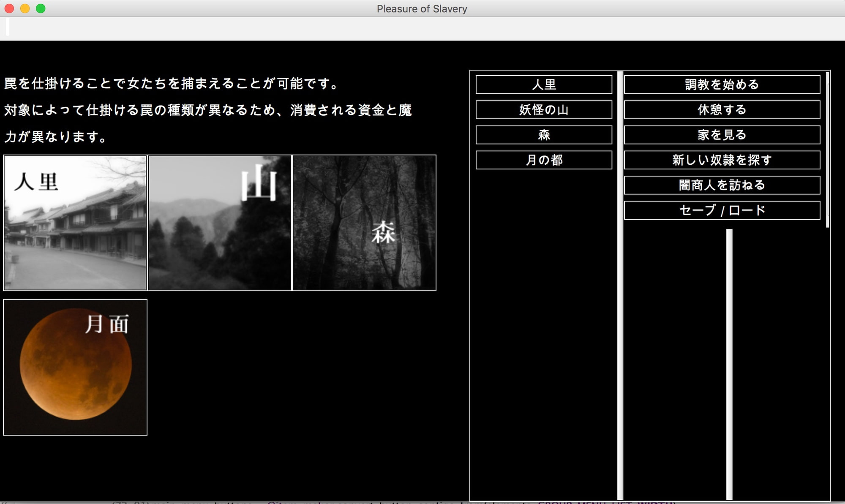The width and height of the screenshot is (845, 504).
Task: Select the 妖怪の山 location button
Action: pos(543,110)
